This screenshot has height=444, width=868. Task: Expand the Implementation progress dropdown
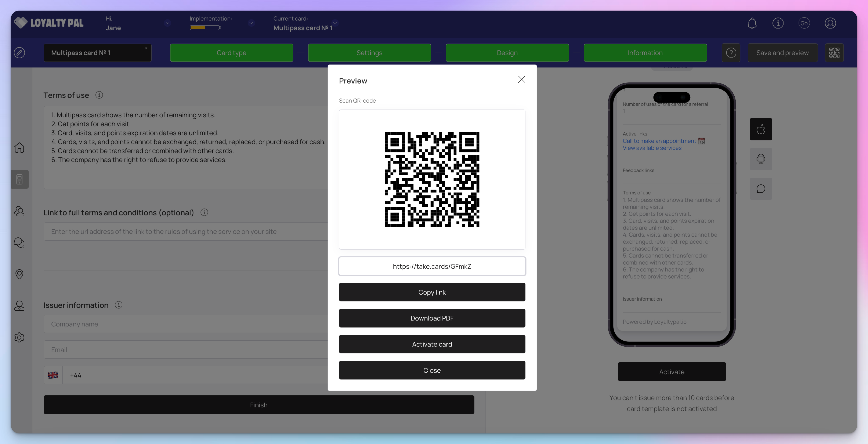point(251,23)
